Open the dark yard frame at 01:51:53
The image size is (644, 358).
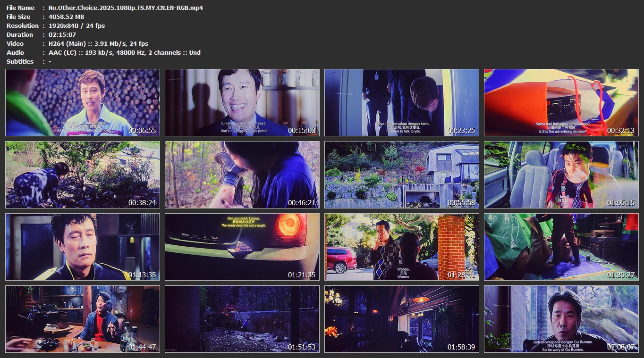(242, 319)
